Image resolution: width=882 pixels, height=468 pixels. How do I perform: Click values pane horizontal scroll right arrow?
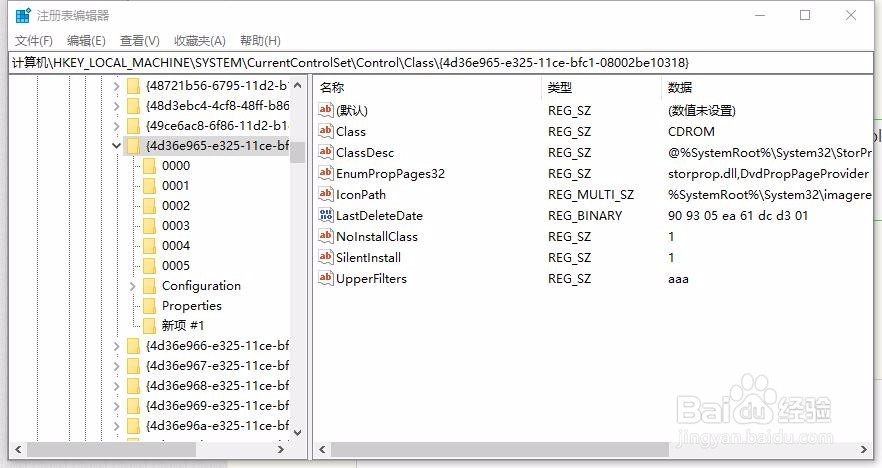pos(863,449)
